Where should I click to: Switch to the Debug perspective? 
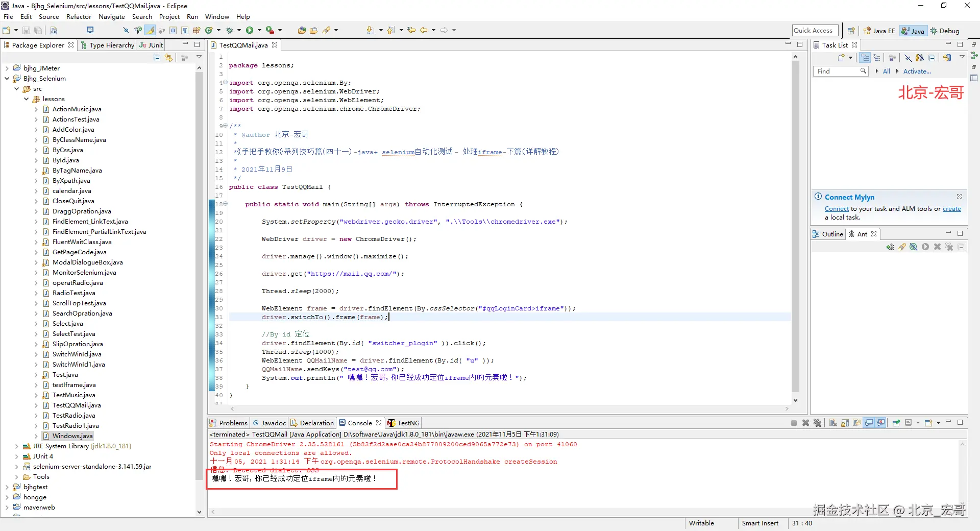[945, 31]
